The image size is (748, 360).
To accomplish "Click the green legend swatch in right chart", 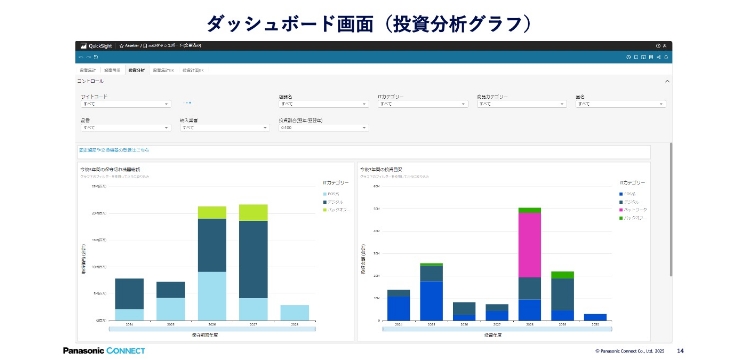I will click(621, 218).
